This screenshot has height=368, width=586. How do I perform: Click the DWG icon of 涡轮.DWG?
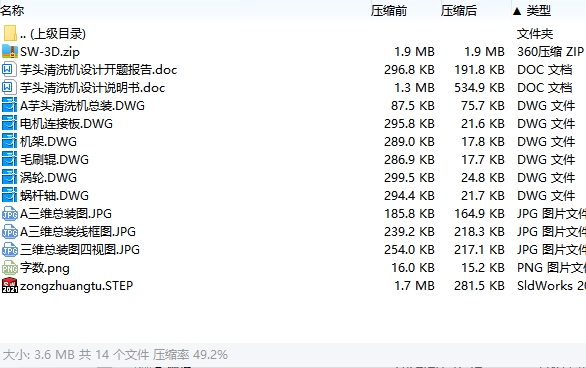[x=9, y=177]
